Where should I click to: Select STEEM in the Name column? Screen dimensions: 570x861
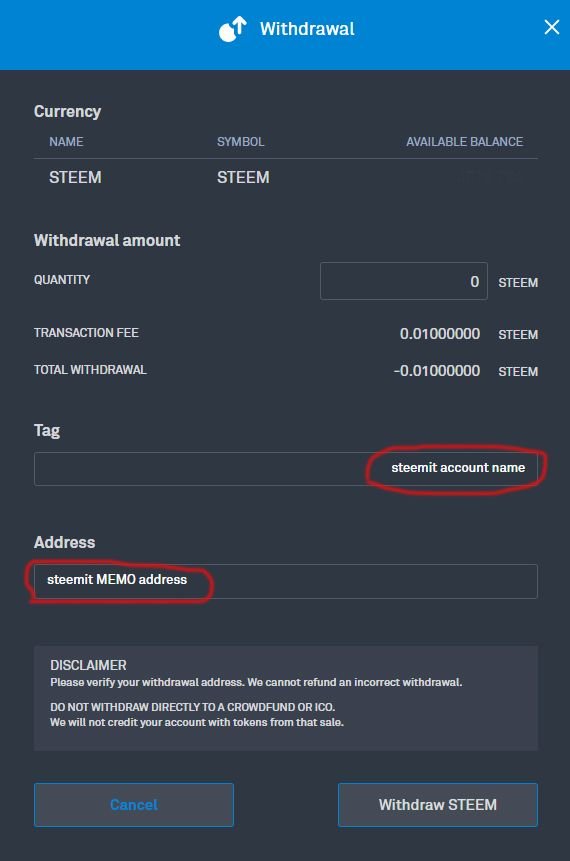75,177
